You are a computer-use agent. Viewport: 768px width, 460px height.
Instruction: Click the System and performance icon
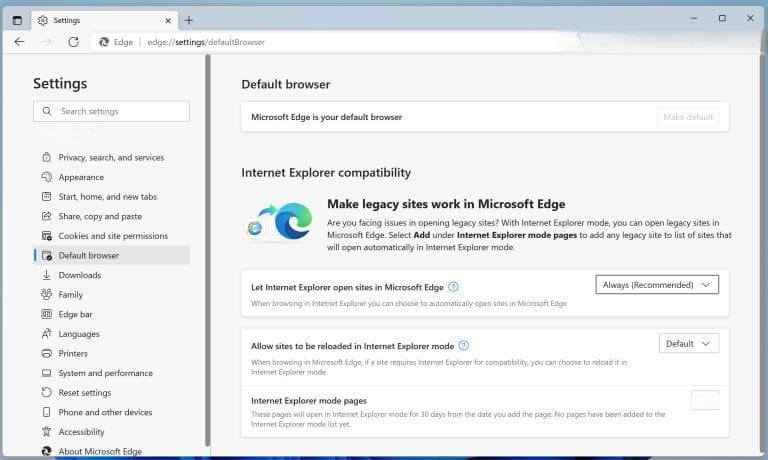47,373
